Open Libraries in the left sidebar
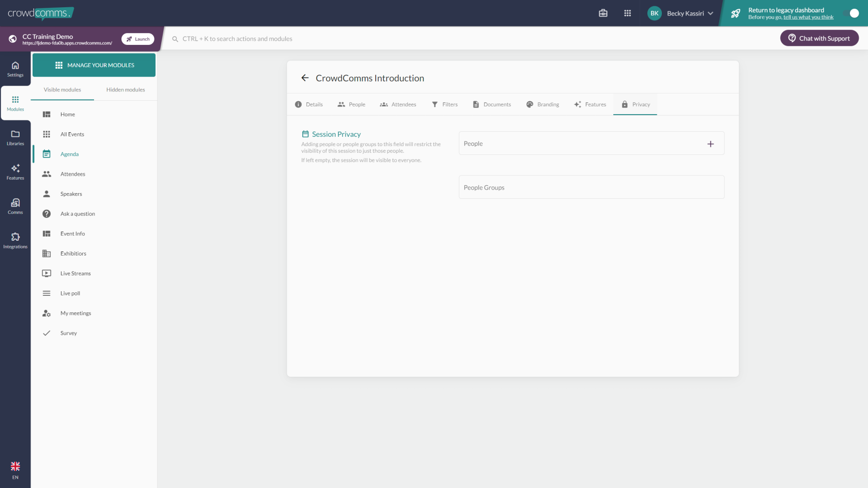 [x=16, y=138]
